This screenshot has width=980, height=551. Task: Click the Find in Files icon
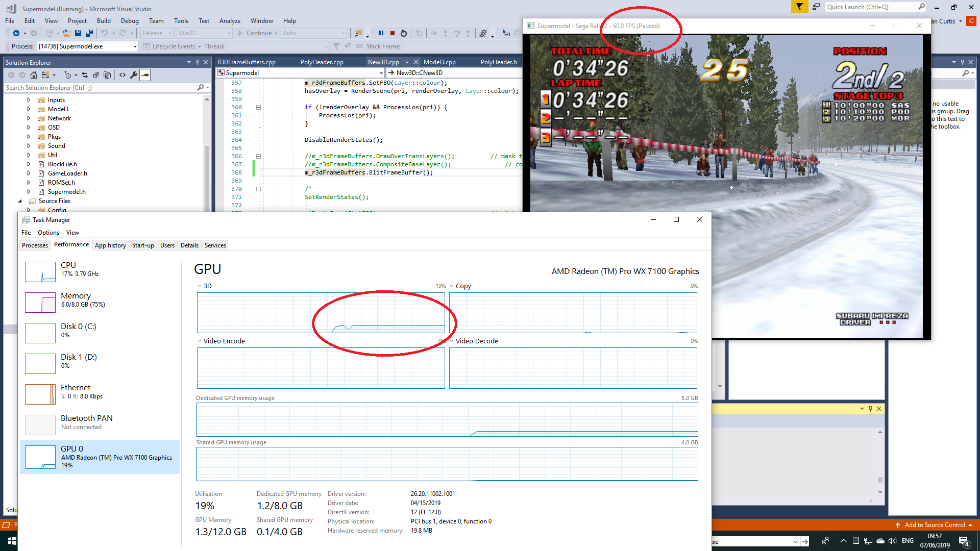(x=358, y=33)
